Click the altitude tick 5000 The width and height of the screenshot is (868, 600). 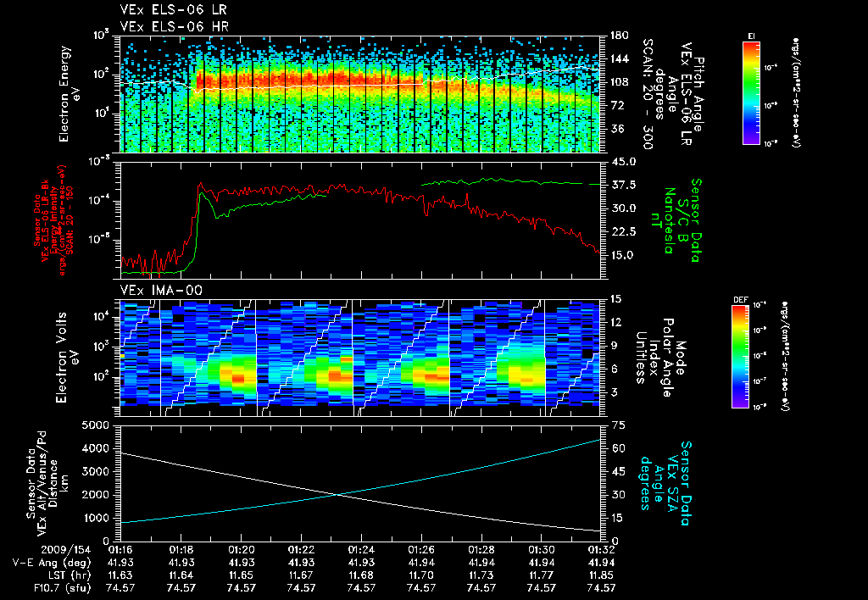95,425
